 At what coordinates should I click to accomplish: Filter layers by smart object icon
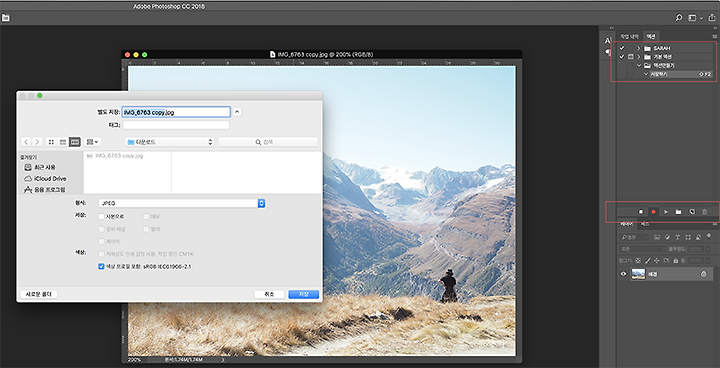click(x=698, y=237)
